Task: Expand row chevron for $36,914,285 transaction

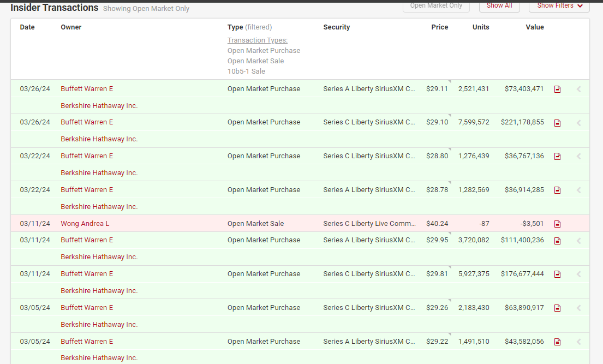Action: pos(579,190)
